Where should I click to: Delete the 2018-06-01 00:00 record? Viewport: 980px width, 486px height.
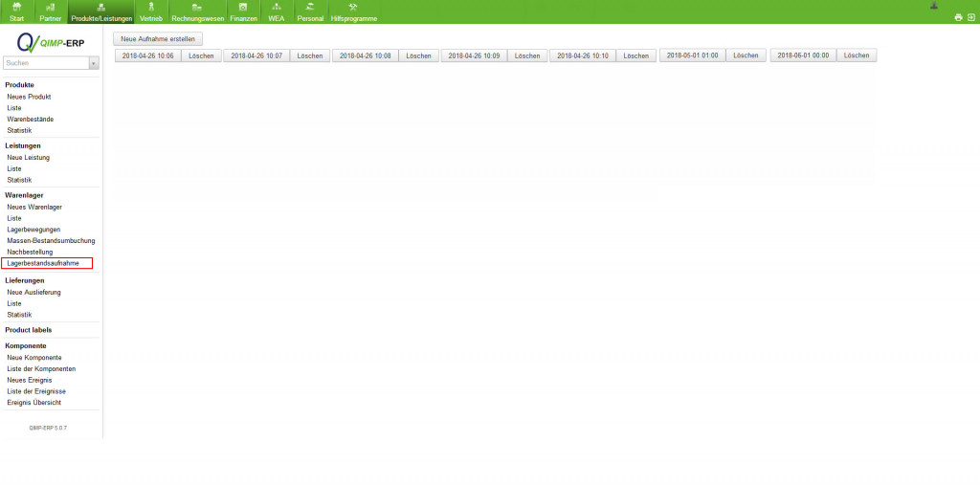[x=857, y=55]
